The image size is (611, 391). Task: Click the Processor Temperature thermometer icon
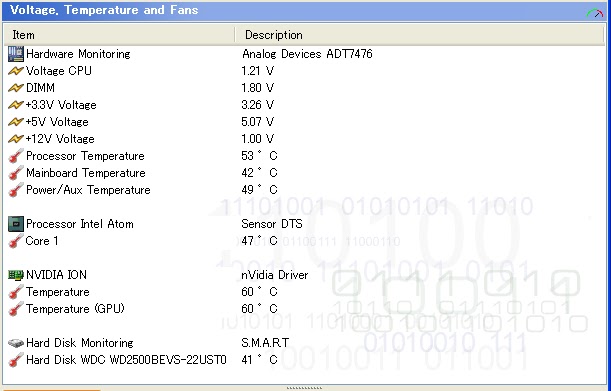click(x=16, y=156)
